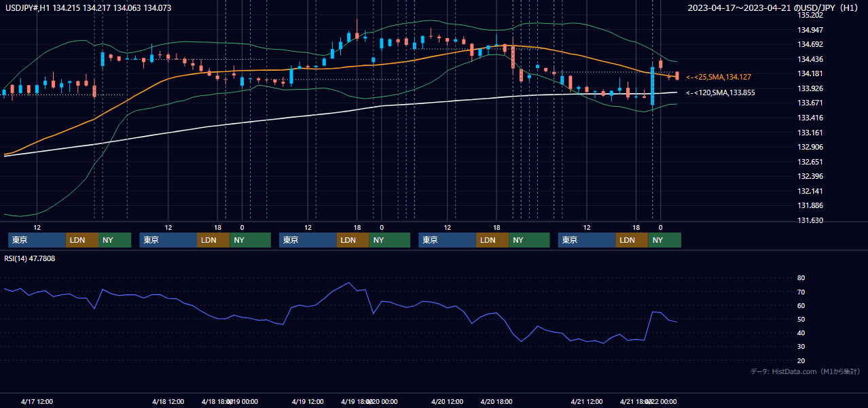Click the 4/20 18:00 time axis label

click(x=496, y=402)
